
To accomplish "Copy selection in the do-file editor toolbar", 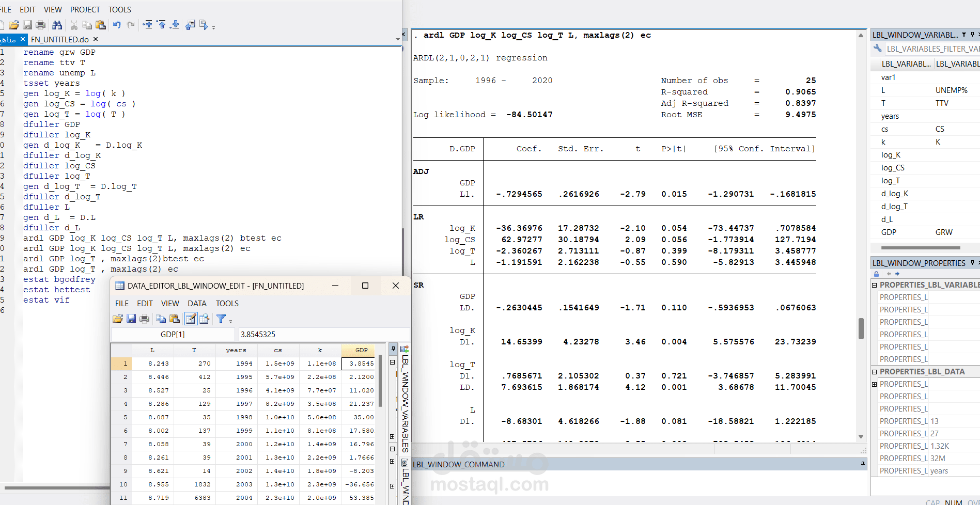I will pyautogui.click(x=87, y=25).
